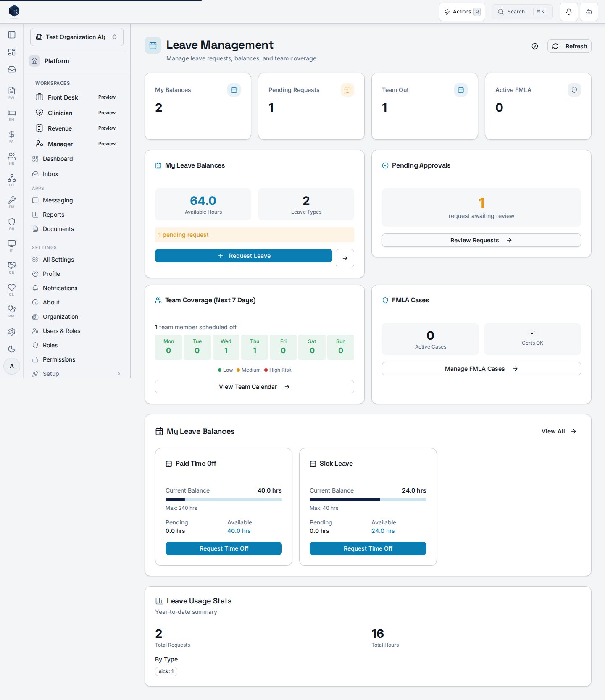Open the LO org-chart module icon
The width and height of the screenshot is (605, 700).
[x=12, y=180]
